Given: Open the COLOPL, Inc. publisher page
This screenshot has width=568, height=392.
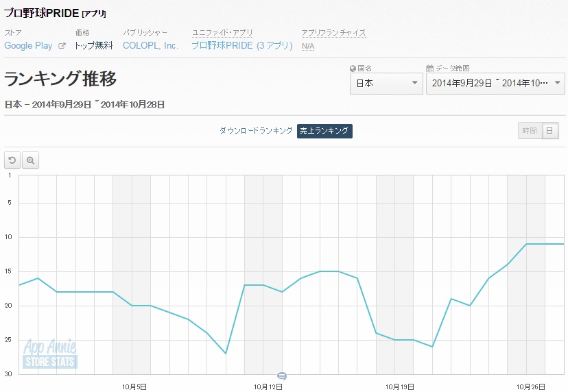Looking at the screenshot, I should pos(151,46).
